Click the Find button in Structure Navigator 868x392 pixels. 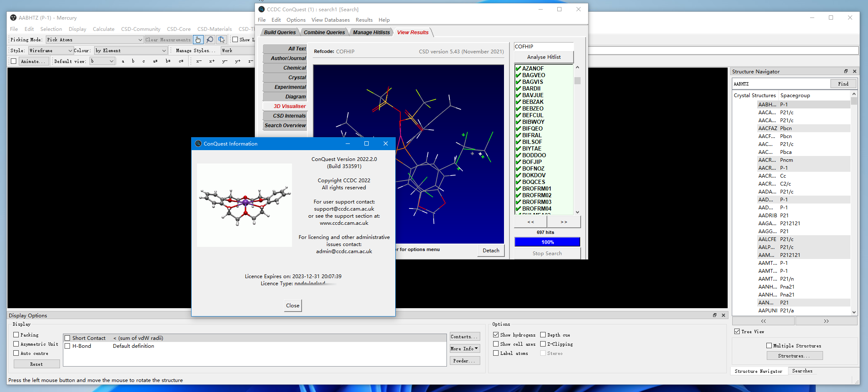click(x=843, y=84)
